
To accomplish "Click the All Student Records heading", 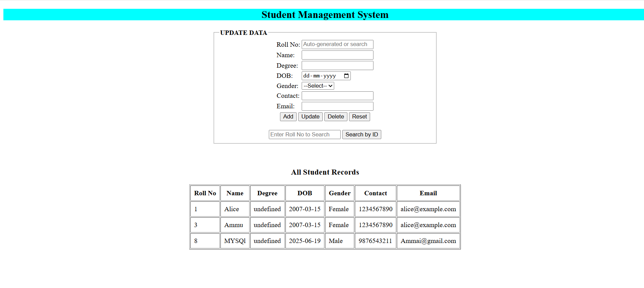I will [325, 172].
